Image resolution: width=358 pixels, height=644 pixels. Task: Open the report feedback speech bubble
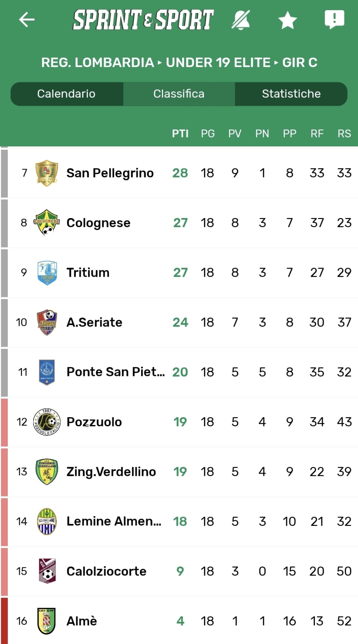click(x=334, y=19)
